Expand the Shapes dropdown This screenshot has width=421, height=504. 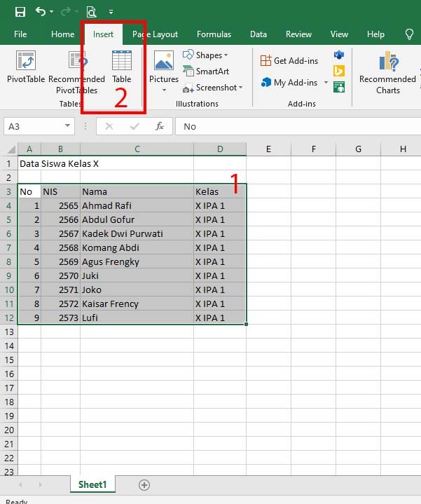pos(226,55)
